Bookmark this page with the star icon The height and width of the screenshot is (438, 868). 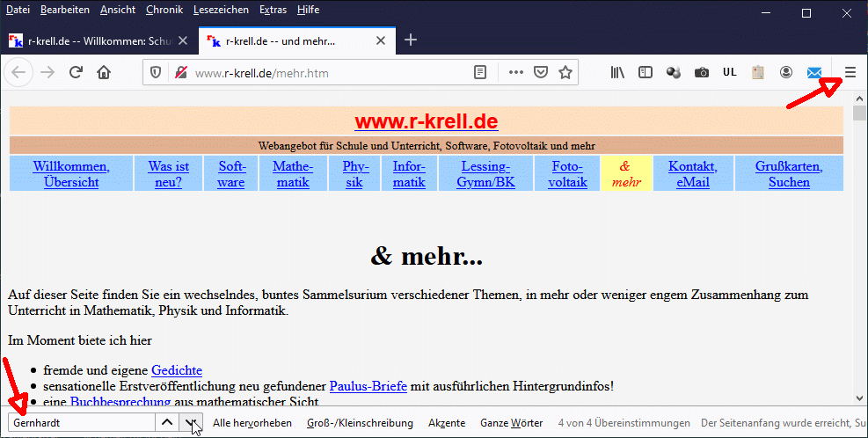coord(565,73)
